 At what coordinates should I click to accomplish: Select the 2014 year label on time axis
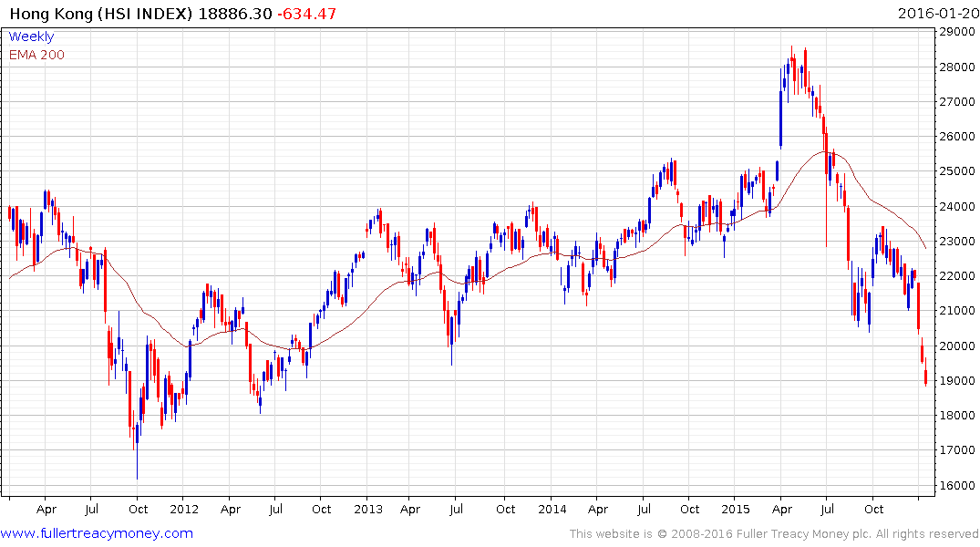pyautogui.click(x=552, y=509)
